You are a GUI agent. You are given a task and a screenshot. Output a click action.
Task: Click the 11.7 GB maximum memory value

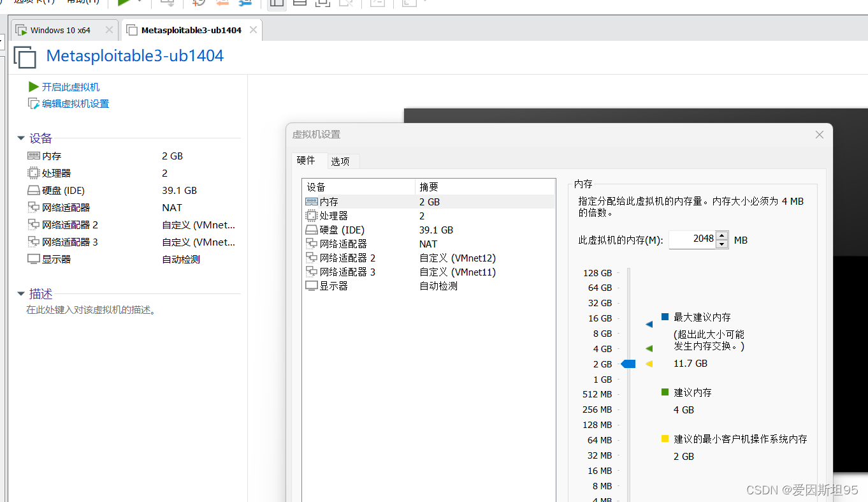click(690, 364)
